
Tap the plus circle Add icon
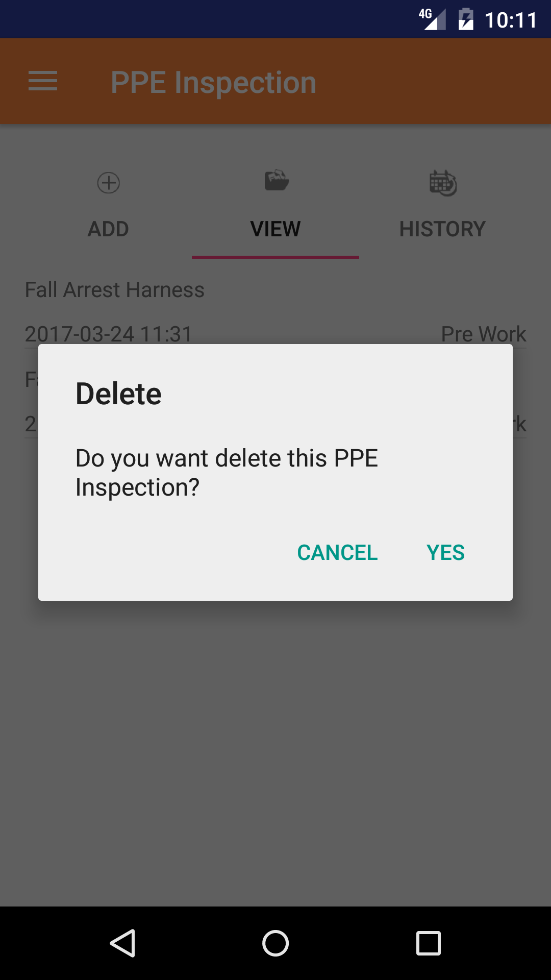109,183
